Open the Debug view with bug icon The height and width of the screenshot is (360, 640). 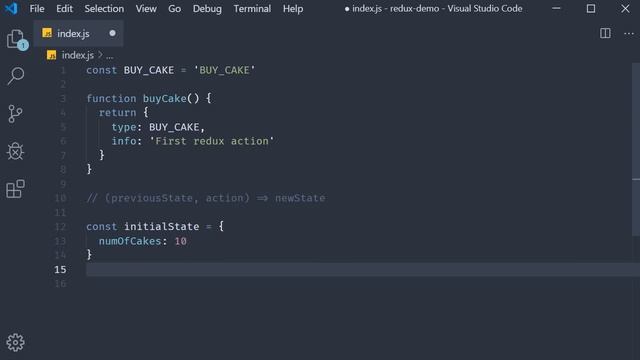click(x=16, y=151)
